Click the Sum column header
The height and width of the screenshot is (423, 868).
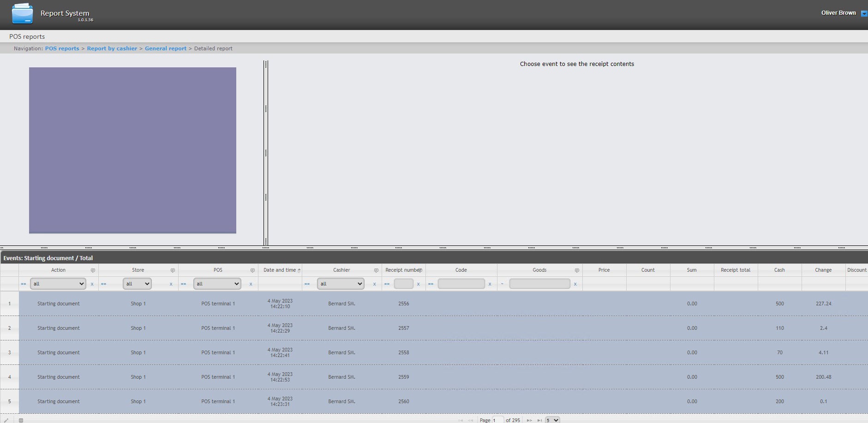(x=692, y=270)
